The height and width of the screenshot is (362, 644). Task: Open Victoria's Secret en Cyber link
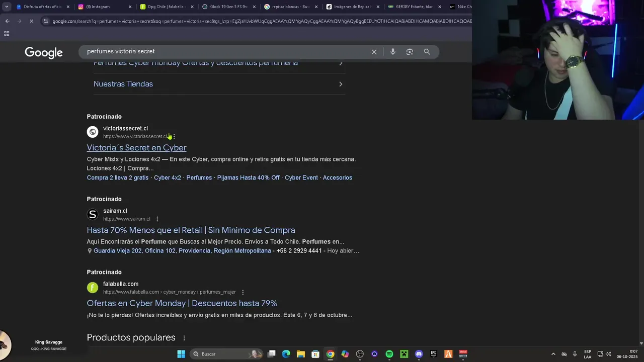coord(136,148)
